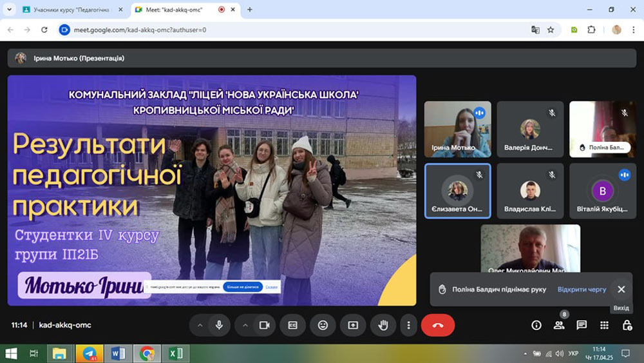The height and width of the screenshot is (363, 644).
Task: Open the three-dot more options menu
Action: pos(408,326)
